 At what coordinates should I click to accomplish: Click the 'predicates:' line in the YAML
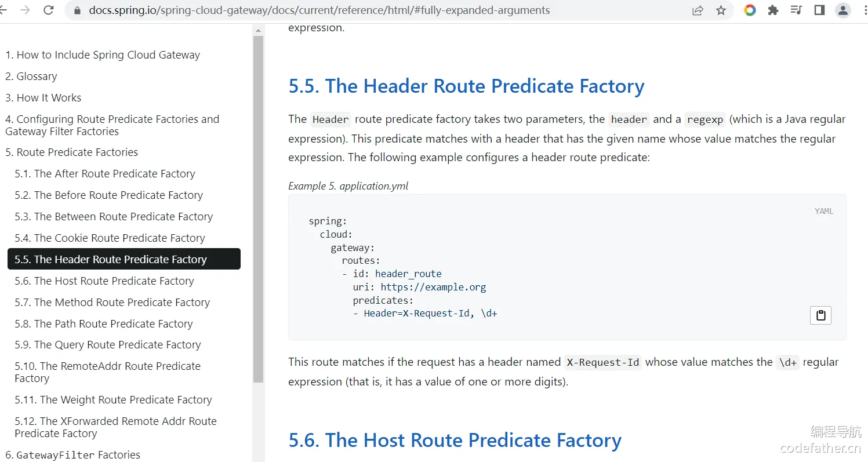coord(383,300)
